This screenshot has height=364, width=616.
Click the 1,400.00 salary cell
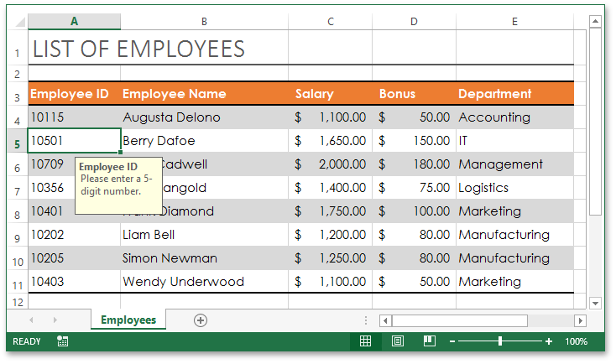point(331,188)
